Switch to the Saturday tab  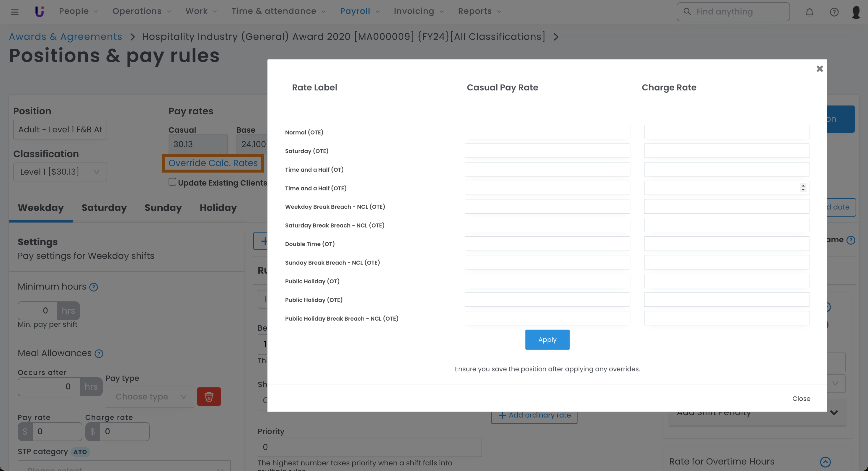104,208
